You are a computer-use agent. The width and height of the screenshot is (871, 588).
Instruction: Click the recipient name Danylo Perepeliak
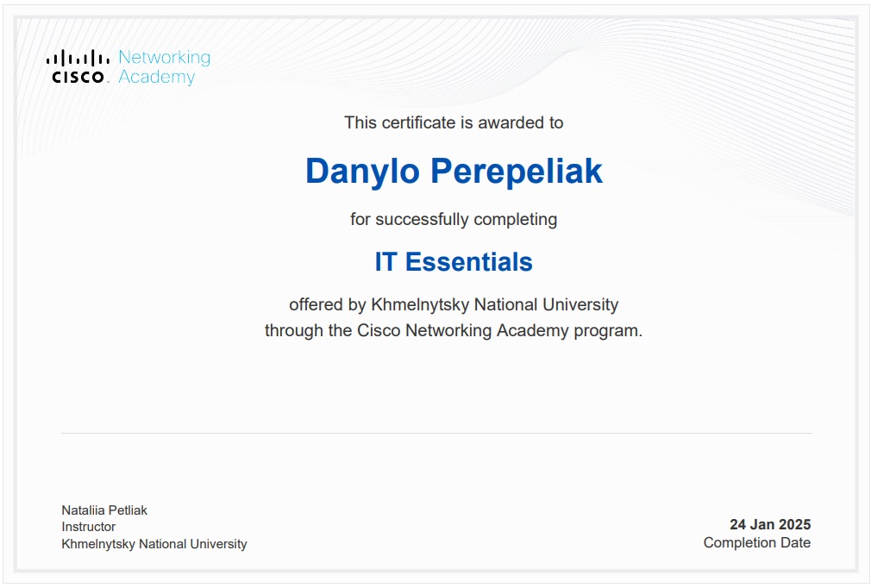[x=454, y=171]
